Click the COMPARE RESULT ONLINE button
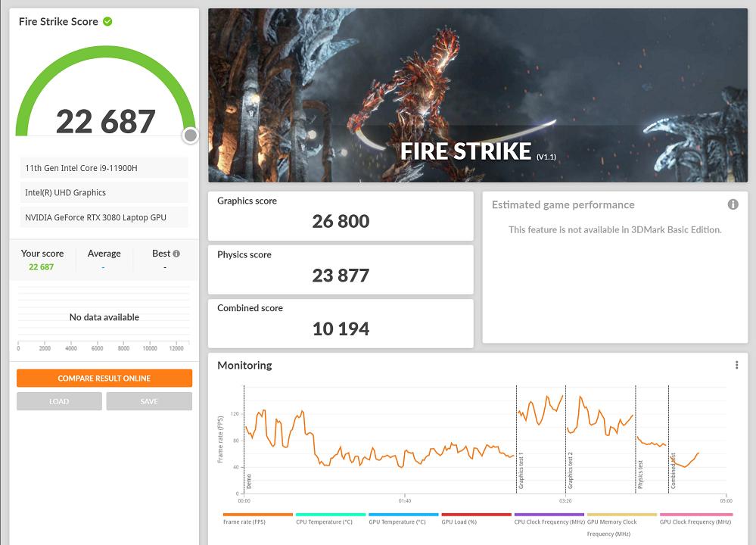The image size is (756, 545). pos(104,378)
